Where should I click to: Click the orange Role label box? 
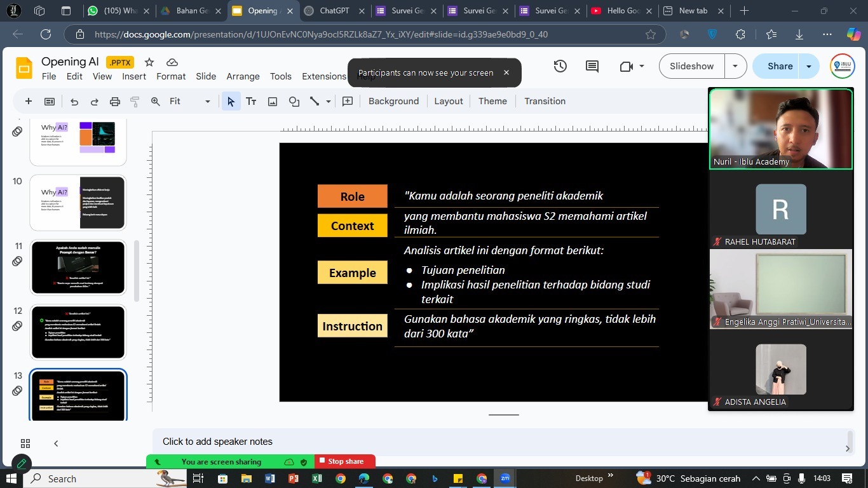coord(352,196)
